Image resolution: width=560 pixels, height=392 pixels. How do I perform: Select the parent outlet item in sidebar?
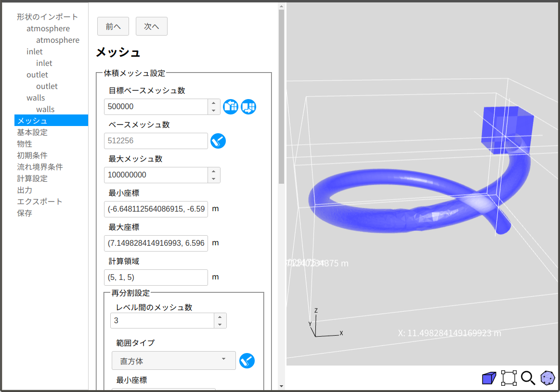point(37,75)
